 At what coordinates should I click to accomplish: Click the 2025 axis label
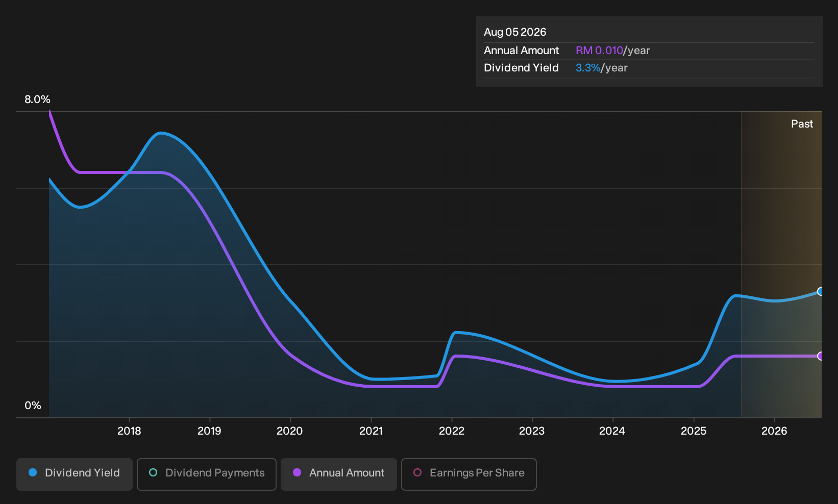click(x=694, y=431)
